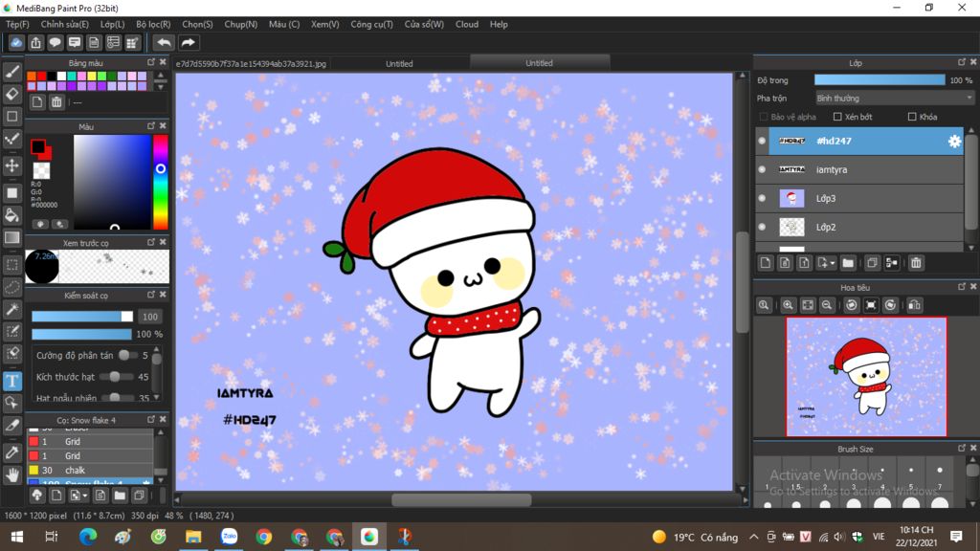Select the Gradient tool
Image resolution: width=980 pixels, height=551 pixels.
(11, 237)
